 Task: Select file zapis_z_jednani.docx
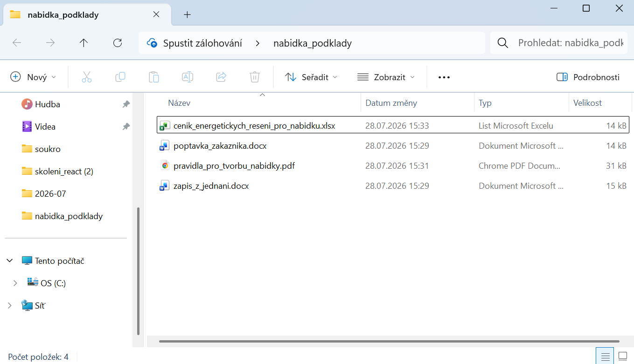pyautogui.click(x=211, y=186)
